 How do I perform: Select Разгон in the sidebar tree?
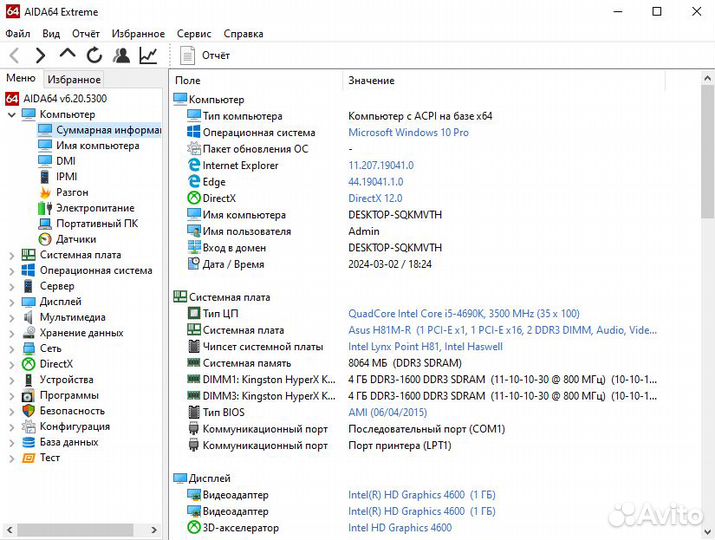coord(72,192)
